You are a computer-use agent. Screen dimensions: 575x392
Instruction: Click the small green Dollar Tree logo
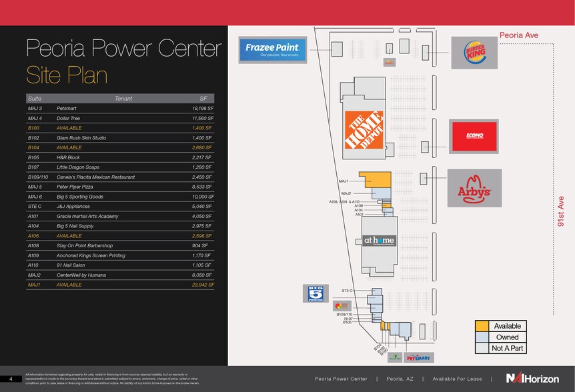click(x=395, y=357)
